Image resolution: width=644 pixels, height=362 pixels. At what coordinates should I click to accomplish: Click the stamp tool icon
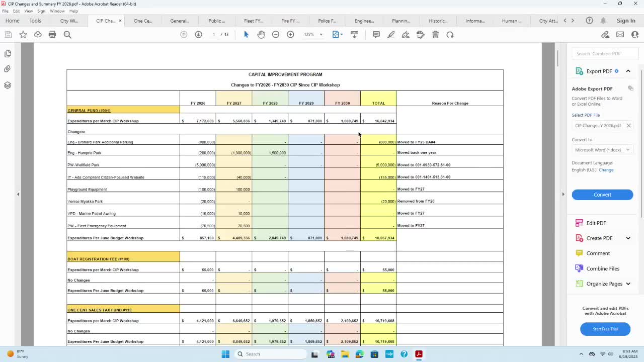click(x=421, y=35)
